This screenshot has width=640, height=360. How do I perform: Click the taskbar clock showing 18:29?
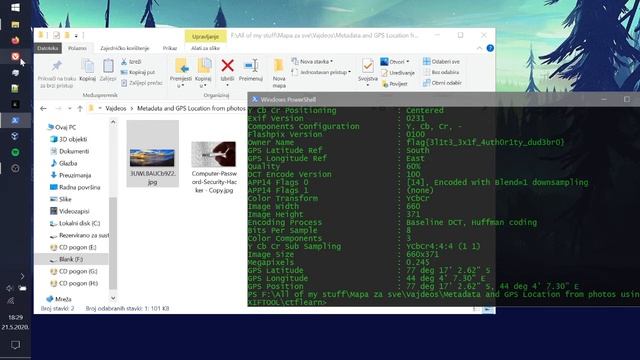[x=15, y=317]
